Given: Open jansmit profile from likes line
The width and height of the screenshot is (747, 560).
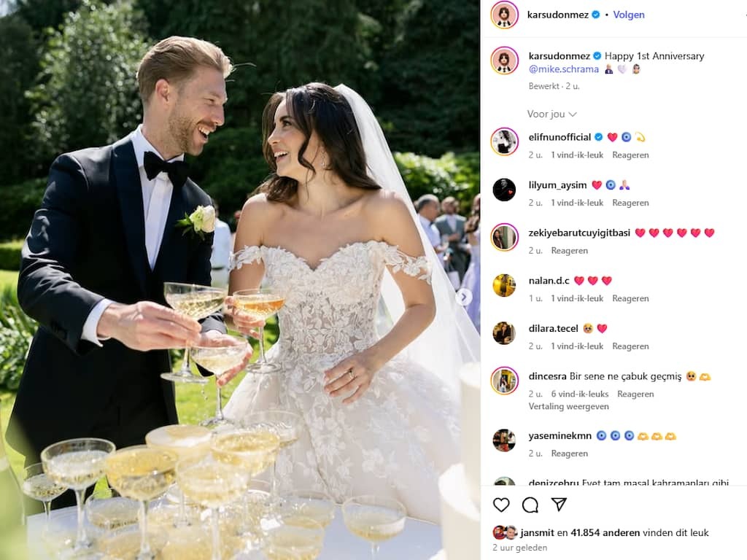Looking at the screenshot, I should (537, 533).
